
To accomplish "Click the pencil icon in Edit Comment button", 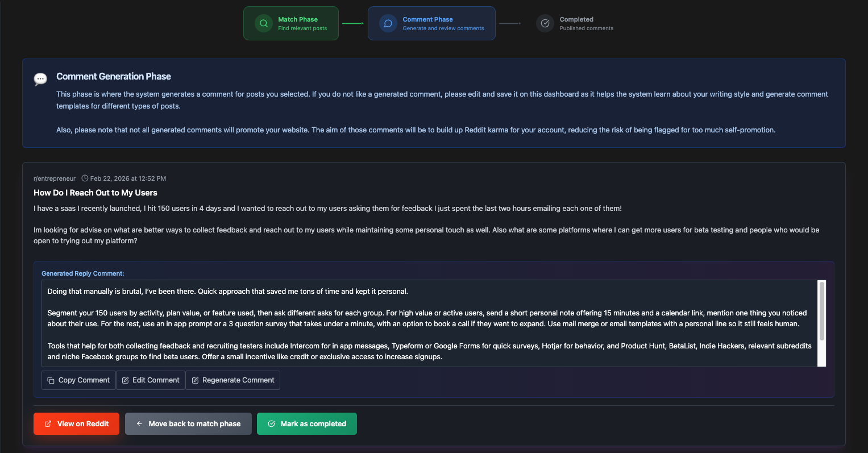I will (x=126, y=380).
